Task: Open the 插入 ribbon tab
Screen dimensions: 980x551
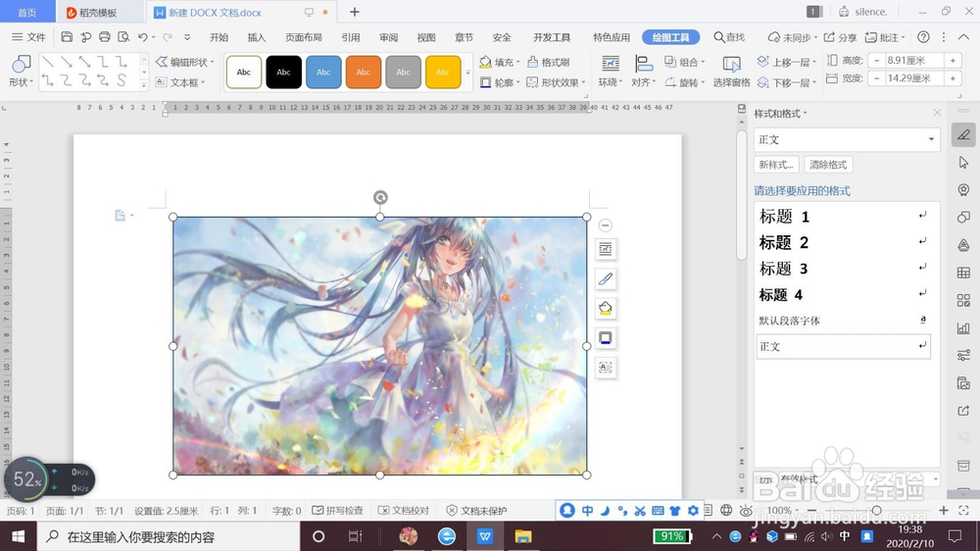Action: [256, 37]
